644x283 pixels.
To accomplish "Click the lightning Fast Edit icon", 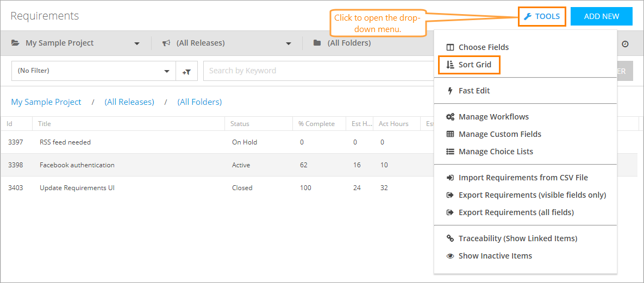I will click(x=450, y=91).
